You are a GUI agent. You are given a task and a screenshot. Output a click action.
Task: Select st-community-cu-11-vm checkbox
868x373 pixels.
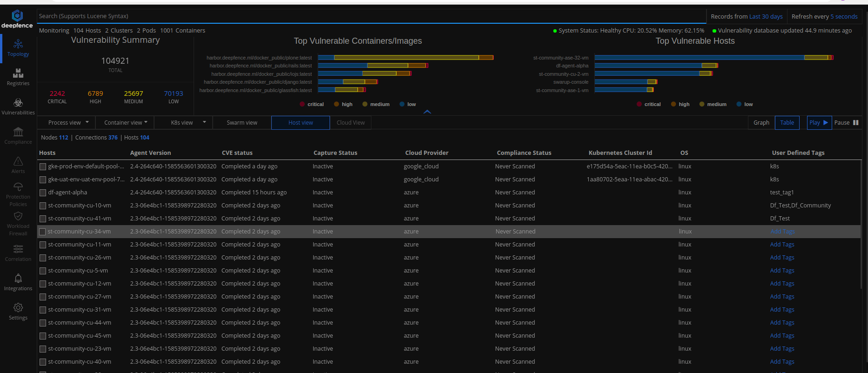point(43,245)
